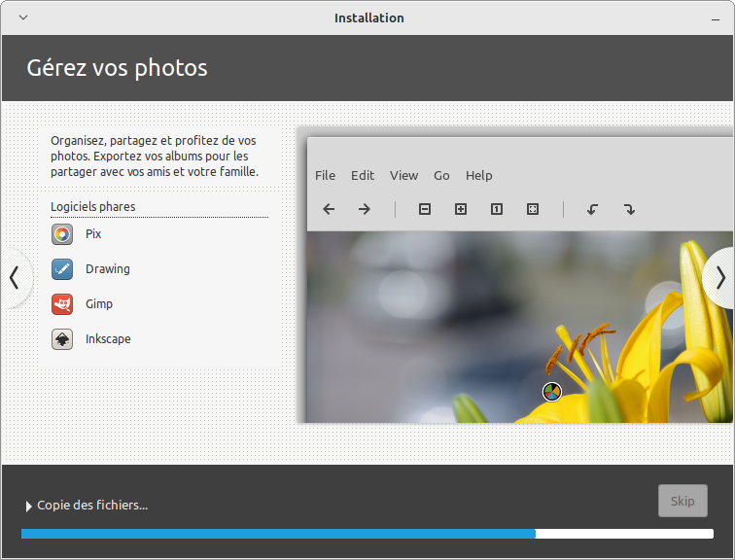Expand the "Copie des fichiers..." details
The image size is (735, 560).
coord(29,506)
